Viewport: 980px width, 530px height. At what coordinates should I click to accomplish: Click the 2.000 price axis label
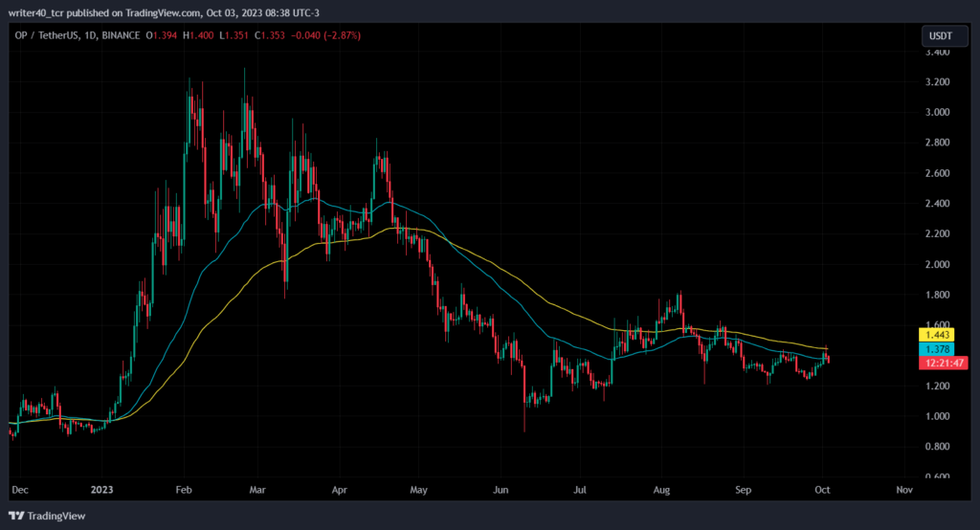click(x=937, y=264)
